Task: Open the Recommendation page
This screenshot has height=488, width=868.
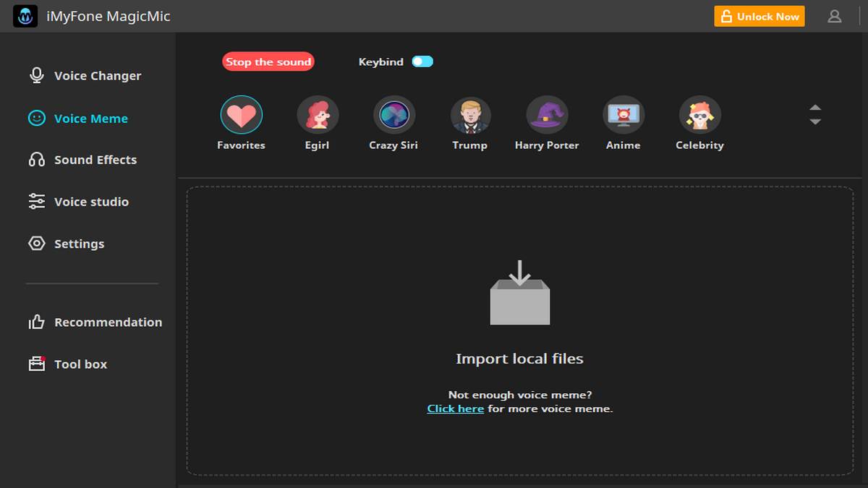Action: coord(95,322)
